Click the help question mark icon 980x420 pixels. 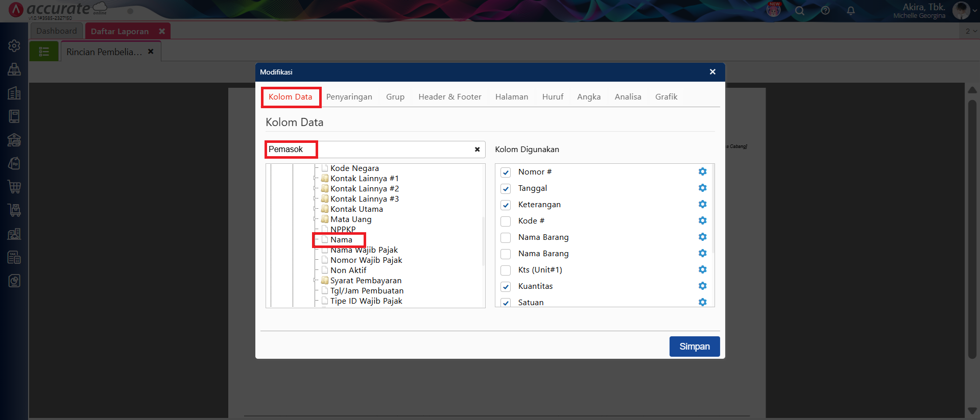pyautogui.click(x=825, y=11)
